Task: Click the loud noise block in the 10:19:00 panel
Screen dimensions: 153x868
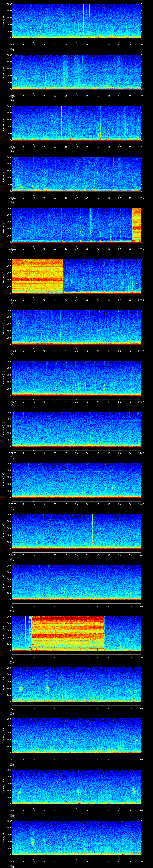Action: point(38,276)
